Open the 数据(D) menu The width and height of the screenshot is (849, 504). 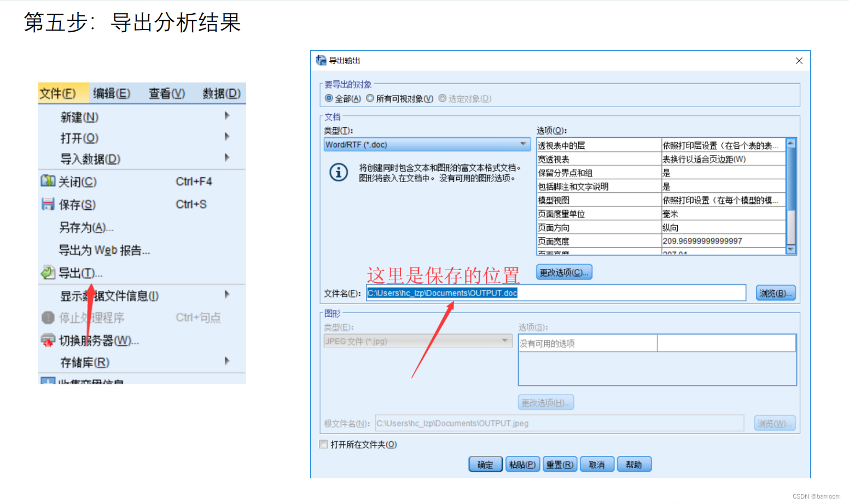click(x=222, y=93)
